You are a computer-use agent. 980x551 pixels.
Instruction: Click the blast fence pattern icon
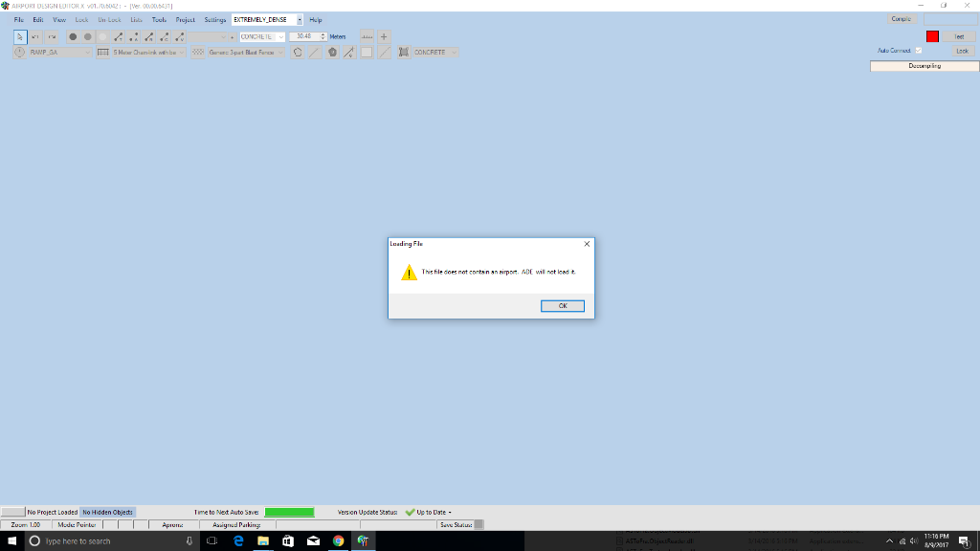198,52
